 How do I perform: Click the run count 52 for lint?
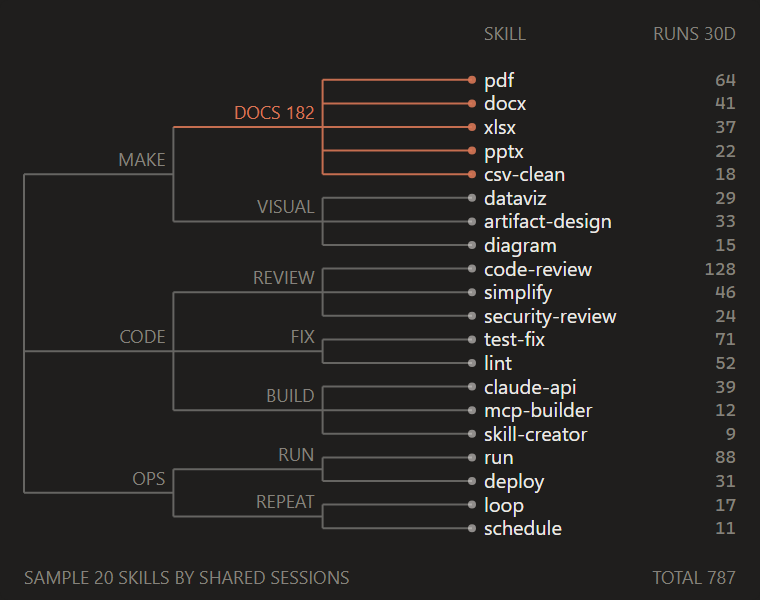pyautogui.click(x=726, y=363)
